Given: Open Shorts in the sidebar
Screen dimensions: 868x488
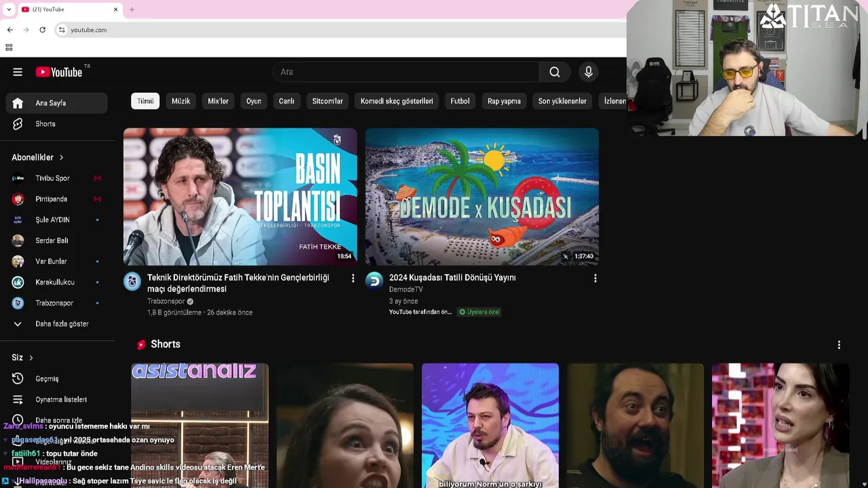Looking at the screenshot, I should 57,124.
